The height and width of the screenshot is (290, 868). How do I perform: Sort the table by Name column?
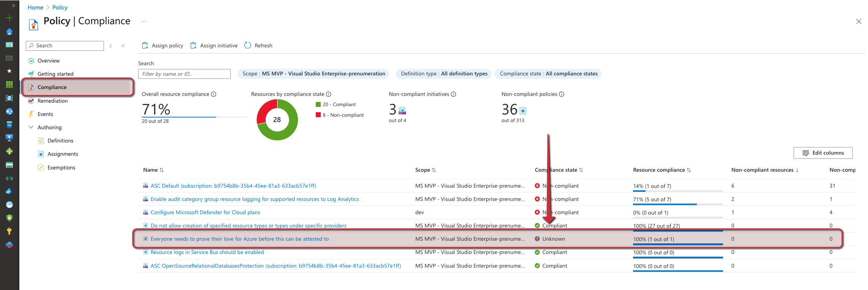pyautogui.click(x=153, y=170)
